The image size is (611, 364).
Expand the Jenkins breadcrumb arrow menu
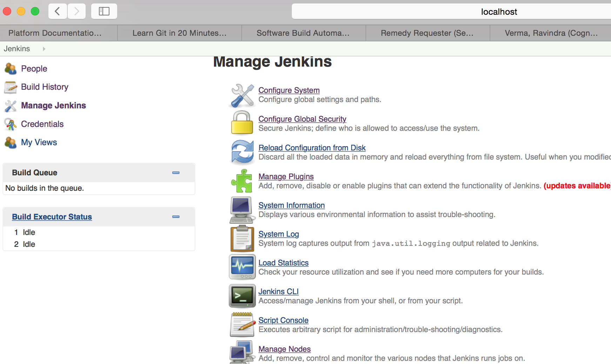(44, 49)
